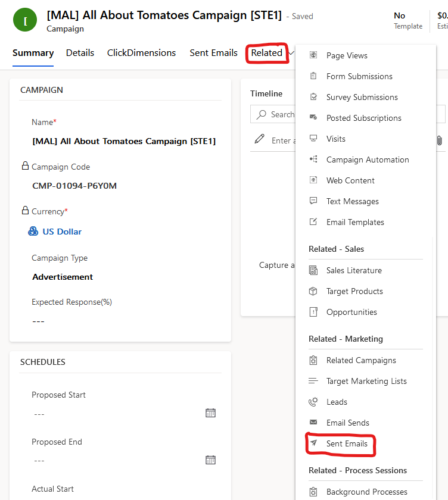
Task: Click the Opportunities icon
Action: tap(313, 311)
